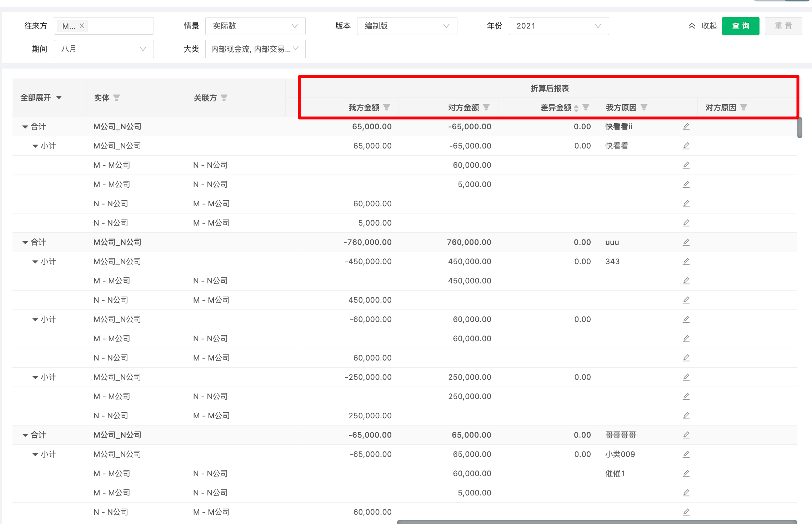Screen dimensions: 812x524
Task: Open the 情景 dropdown showing 实际数
Action: pyautogui.click(x=255, y=26)
